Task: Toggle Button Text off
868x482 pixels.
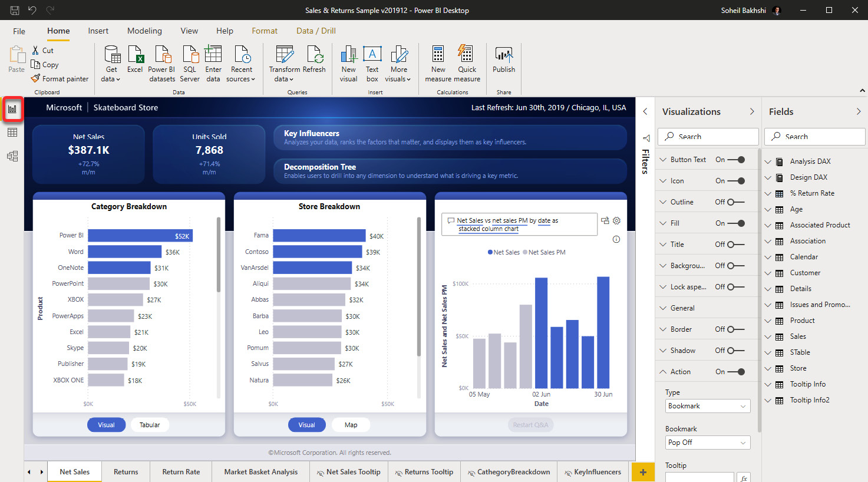Action: [736, 160]
